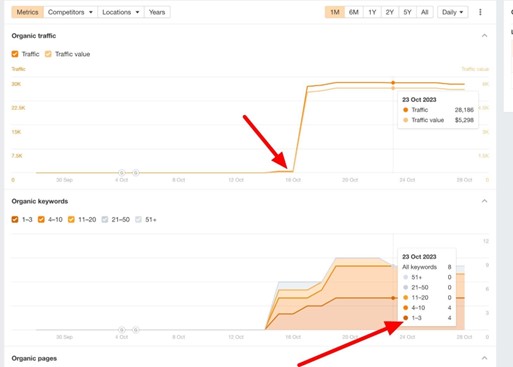Select the 2Y time range
The height and width of the screenshot is (367, 513).
(390, 12)
